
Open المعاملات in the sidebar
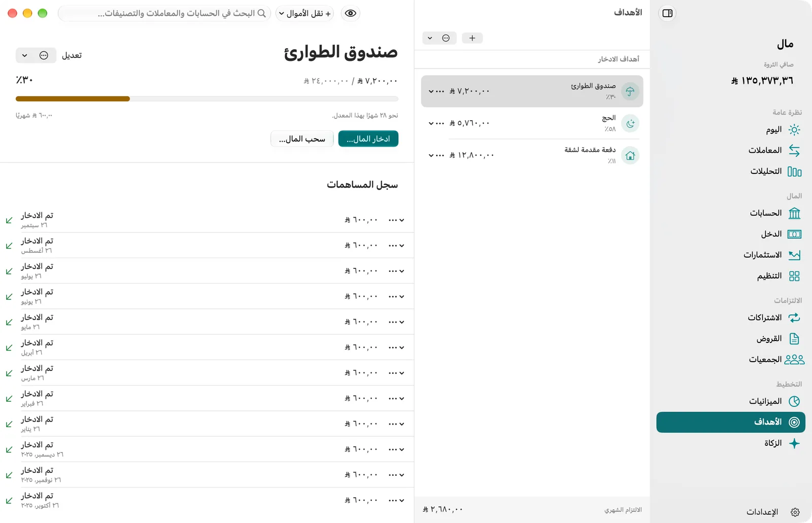(x=731, y=151)
